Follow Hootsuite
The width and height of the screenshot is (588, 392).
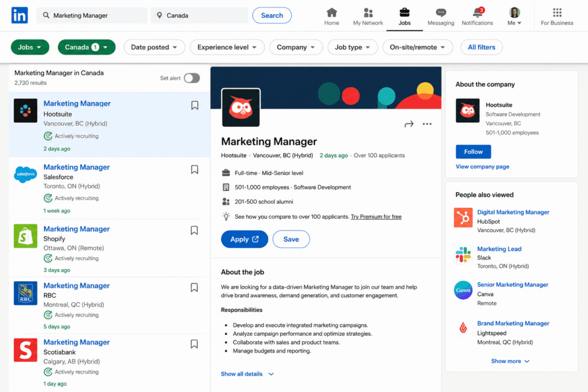[473, 152]
